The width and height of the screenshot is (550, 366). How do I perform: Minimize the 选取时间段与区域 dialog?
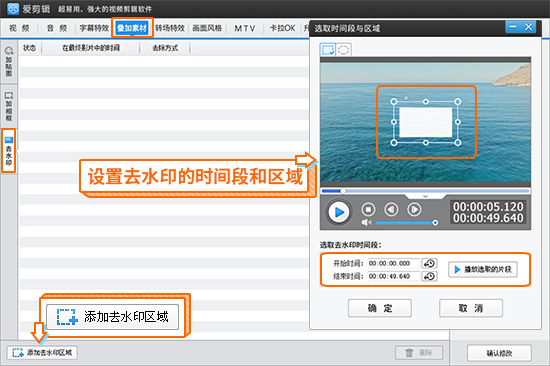tap(513, 27)
